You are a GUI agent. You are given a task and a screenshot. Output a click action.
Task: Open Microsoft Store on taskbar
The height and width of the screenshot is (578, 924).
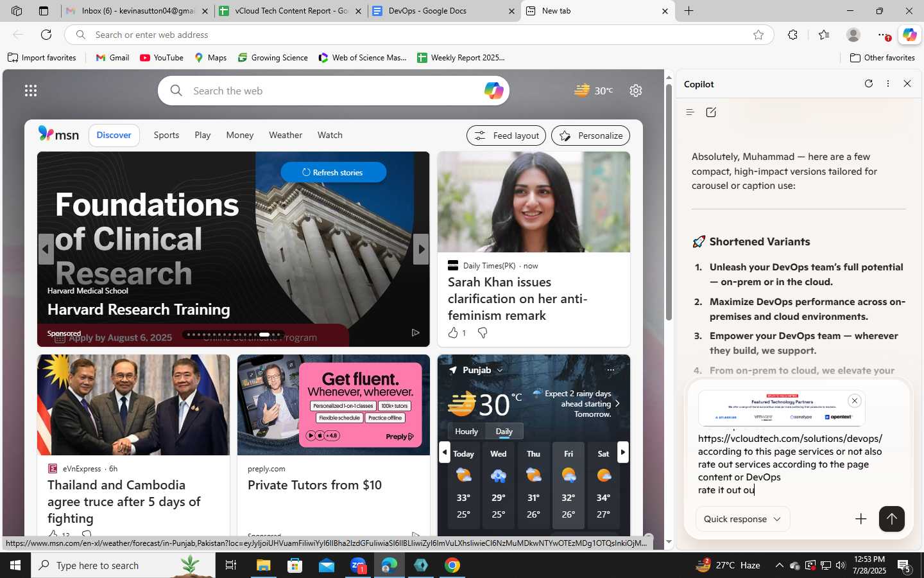coord(295,565)
